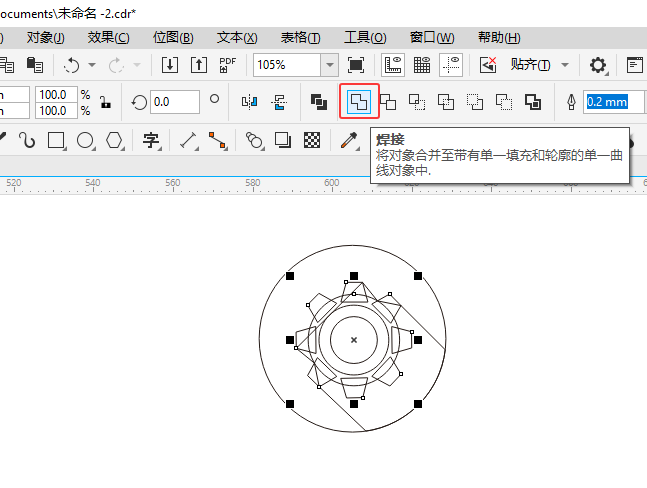
Task: Toggle the Show Grid button
Action: (422, 65)
